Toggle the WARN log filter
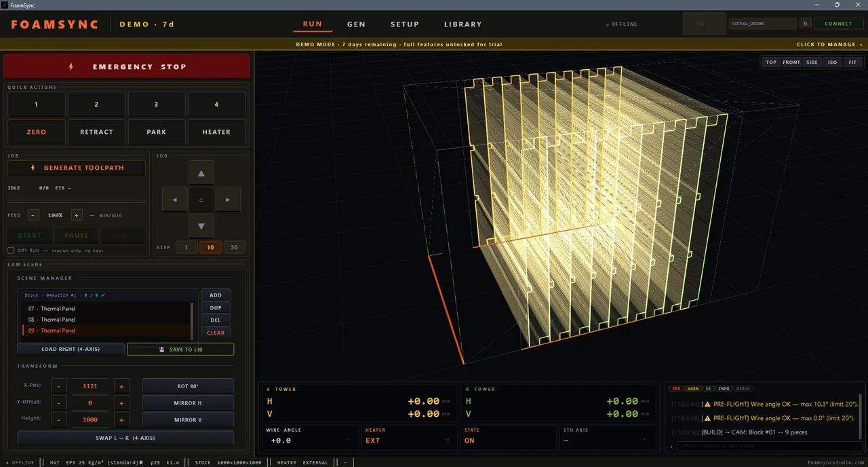868x467 pixels. 693,389
